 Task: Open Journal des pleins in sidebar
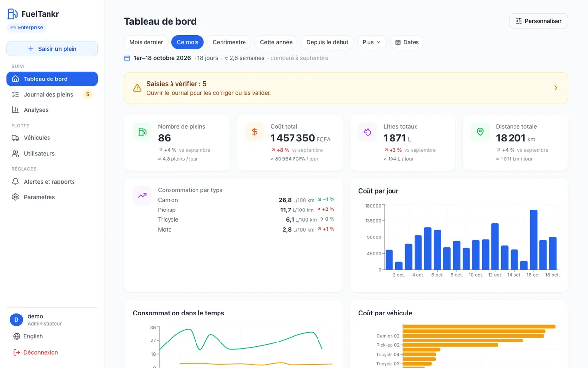point(52,95)
